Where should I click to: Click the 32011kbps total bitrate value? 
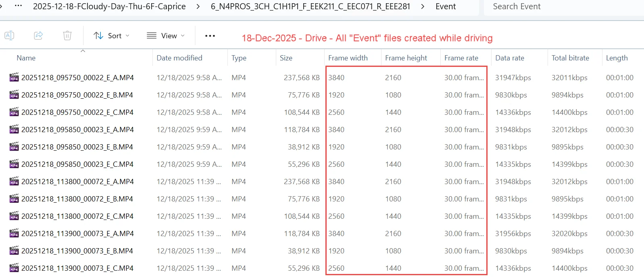[x=569, y=78]
